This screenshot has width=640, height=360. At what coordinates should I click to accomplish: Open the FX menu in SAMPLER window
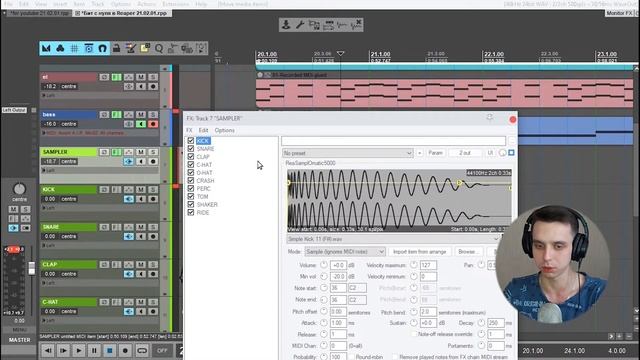pos(189,130)
